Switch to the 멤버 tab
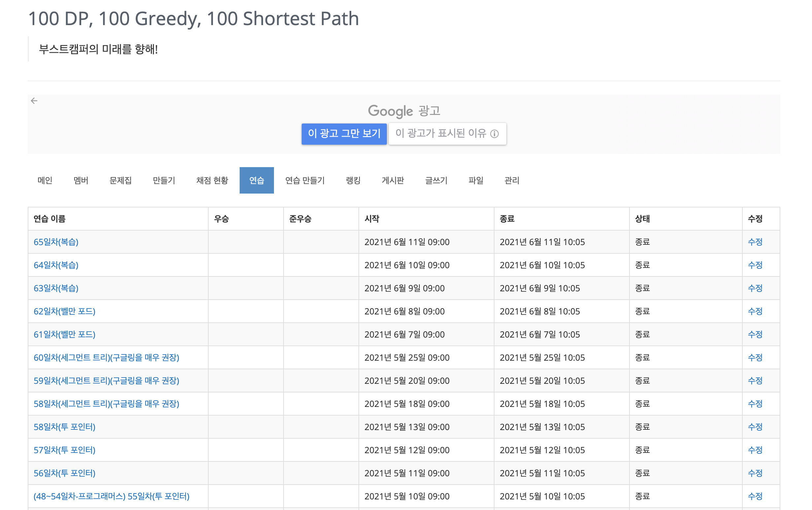This screenshot has width=812, height=510. [x=81, y=180]
